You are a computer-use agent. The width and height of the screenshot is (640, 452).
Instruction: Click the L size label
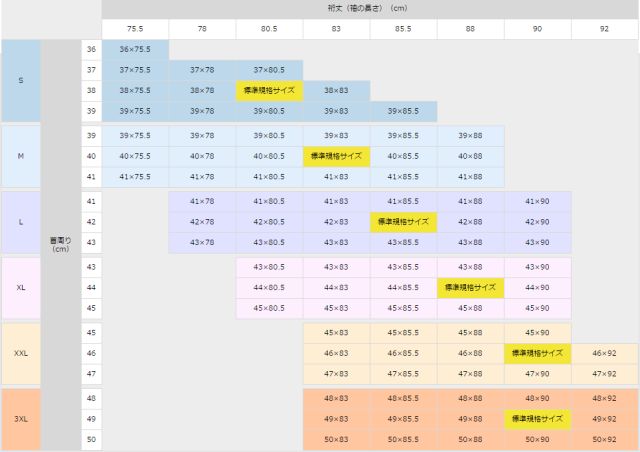tap(21, 222)
